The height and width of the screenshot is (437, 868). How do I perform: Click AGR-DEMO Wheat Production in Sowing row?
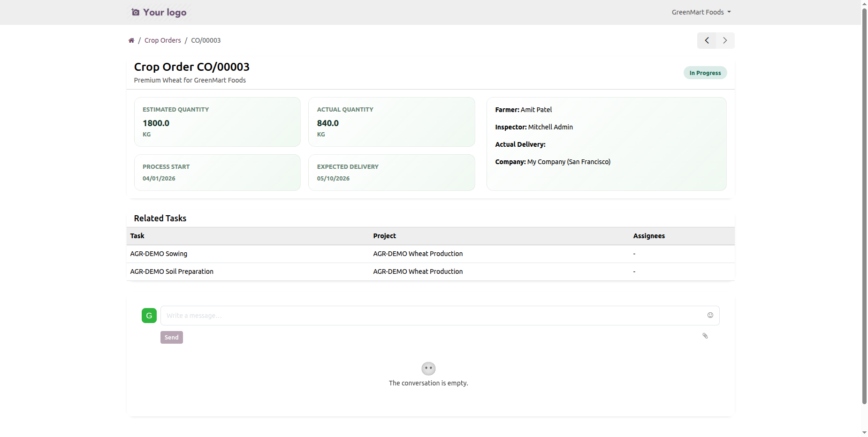[418, 254]
